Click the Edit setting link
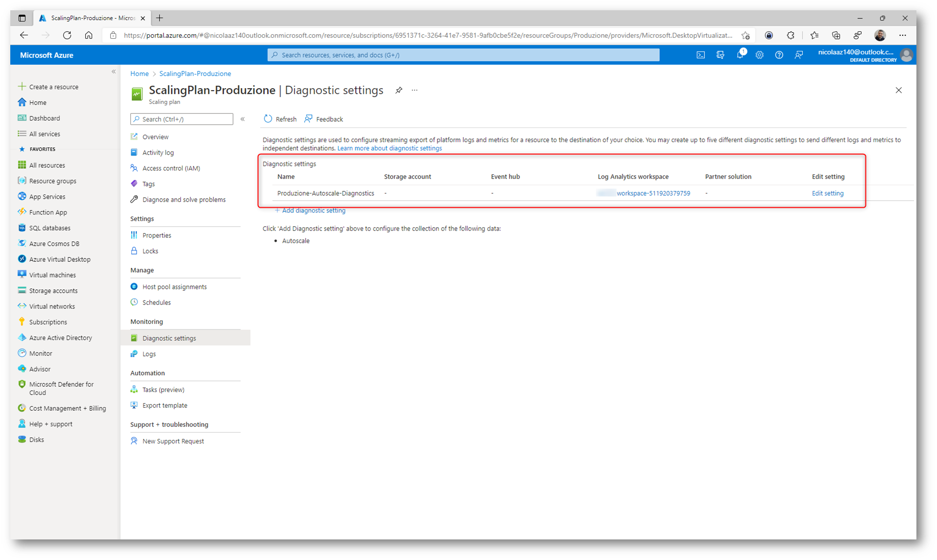This screenshot has width=937, height=560. click(827, 193)
